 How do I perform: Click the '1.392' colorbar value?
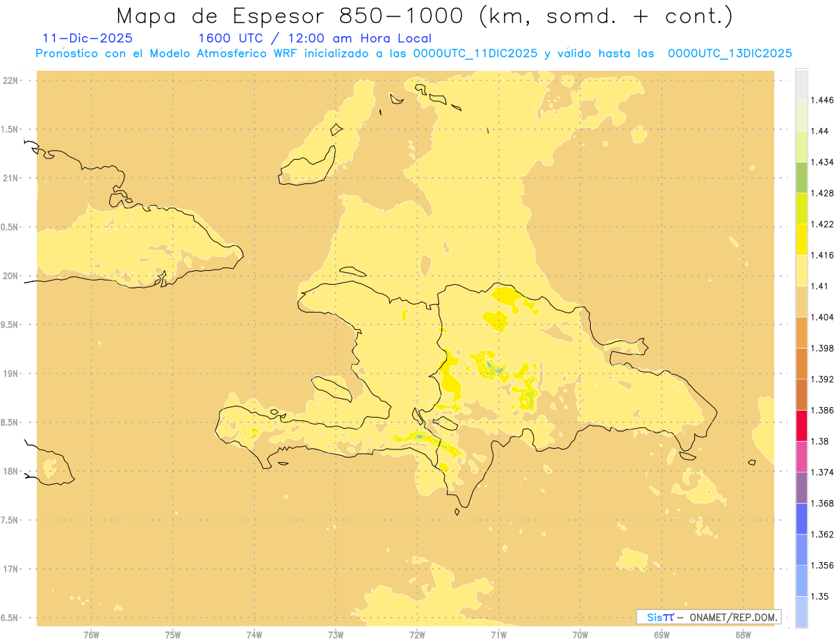coord(824,379)
